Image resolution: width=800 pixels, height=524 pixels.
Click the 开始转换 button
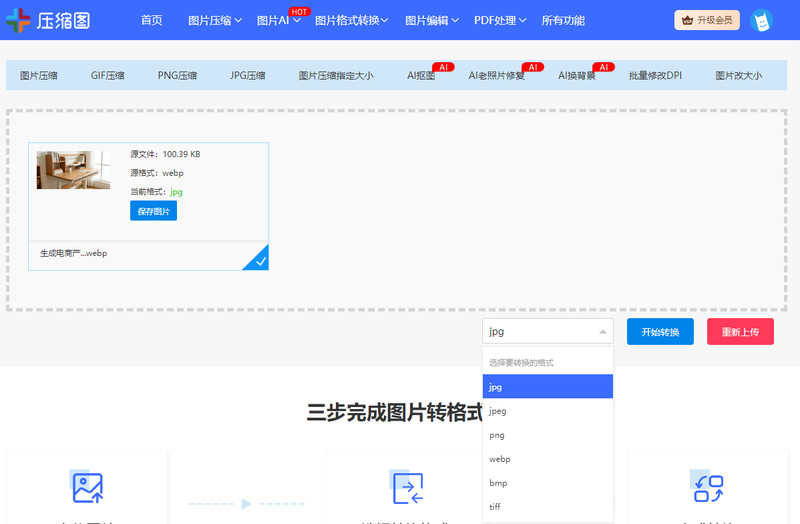(x=660, y=332)
